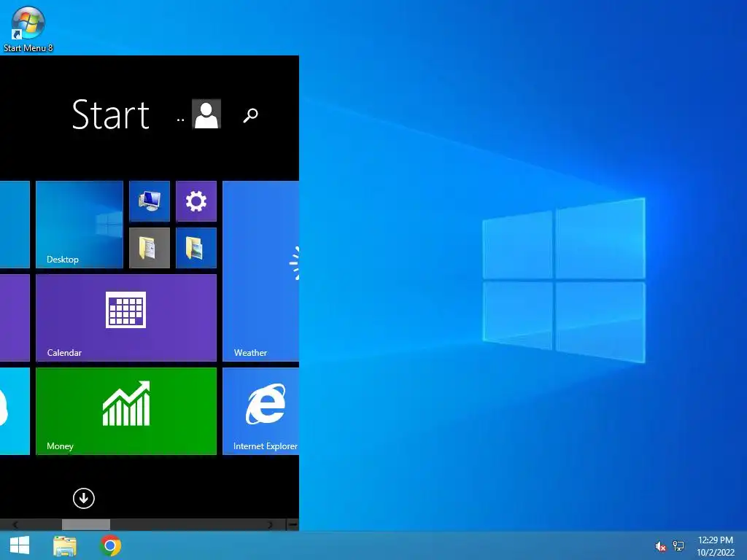Open the Start Menu 8 desktop shortcut

click(28, 28)
